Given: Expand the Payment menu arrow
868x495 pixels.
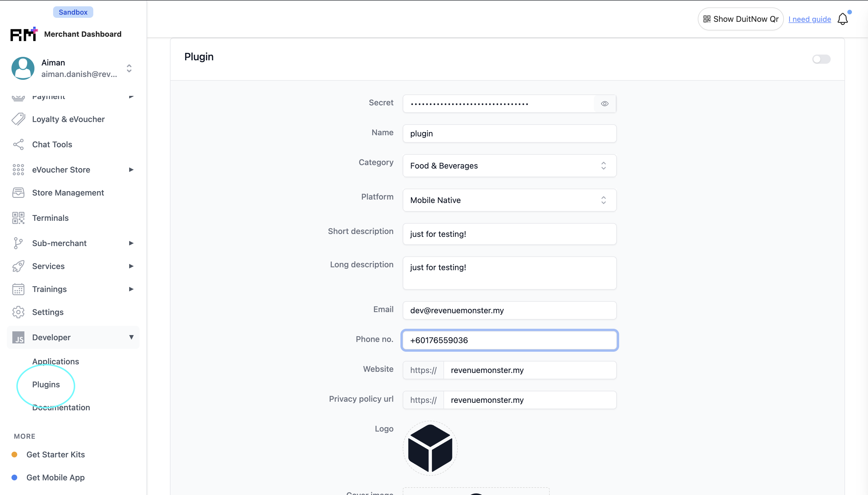Looking at the screenshot, I should tap(131, 96).
